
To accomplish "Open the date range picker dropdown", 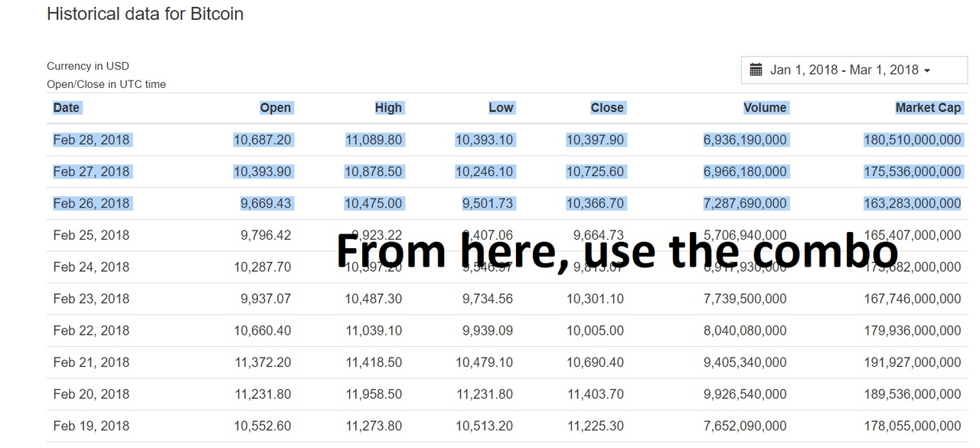I will pyautogui.click(x=854, y=70).
